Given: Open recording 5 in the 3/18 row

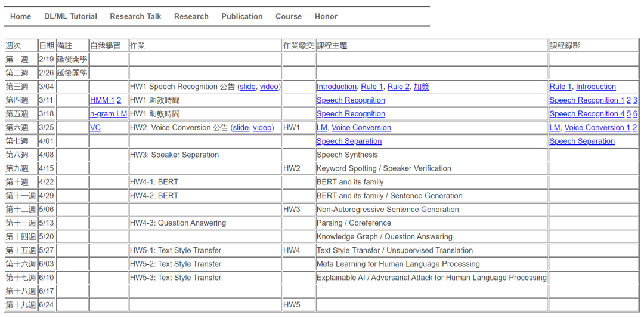Looking at the screenshot, I should pos(629,114).
